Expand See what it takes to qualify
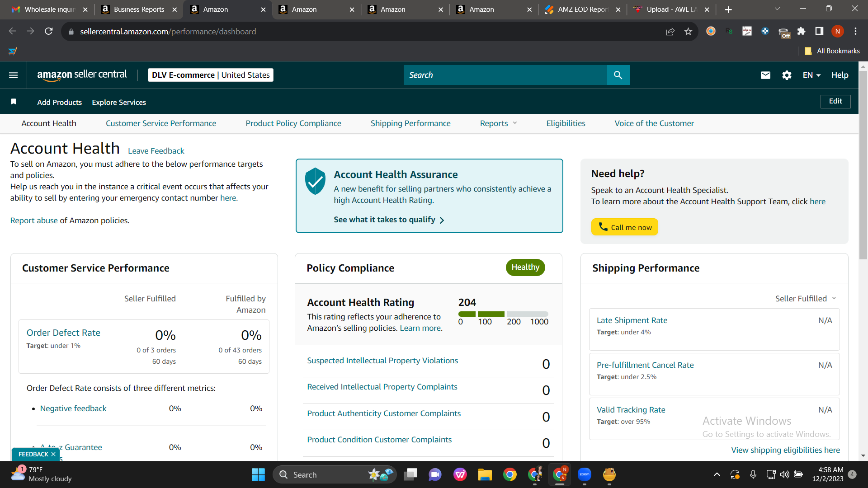The image size is (868, 488). click(389, 220)
